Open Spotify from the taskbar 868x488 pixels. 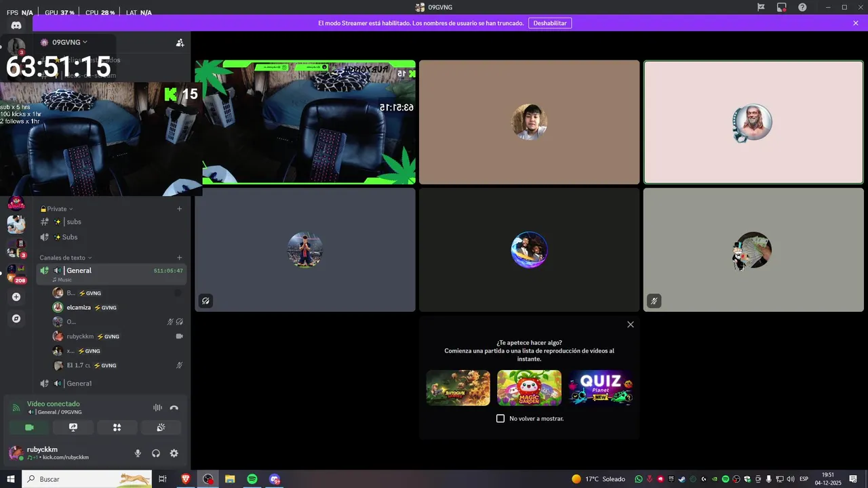pyautogui.click(x=252, y=479)
